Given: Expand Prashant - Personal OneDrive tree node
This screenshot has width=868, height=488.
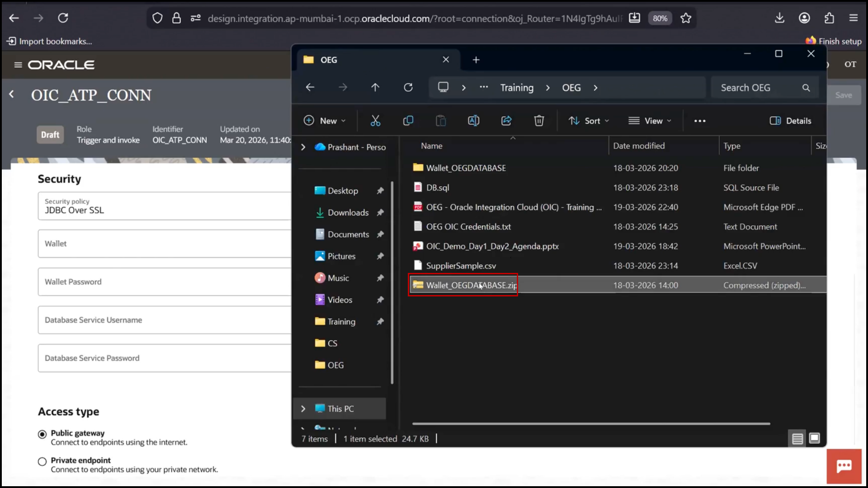Looking at the screenshot, I should coord(303,147).
